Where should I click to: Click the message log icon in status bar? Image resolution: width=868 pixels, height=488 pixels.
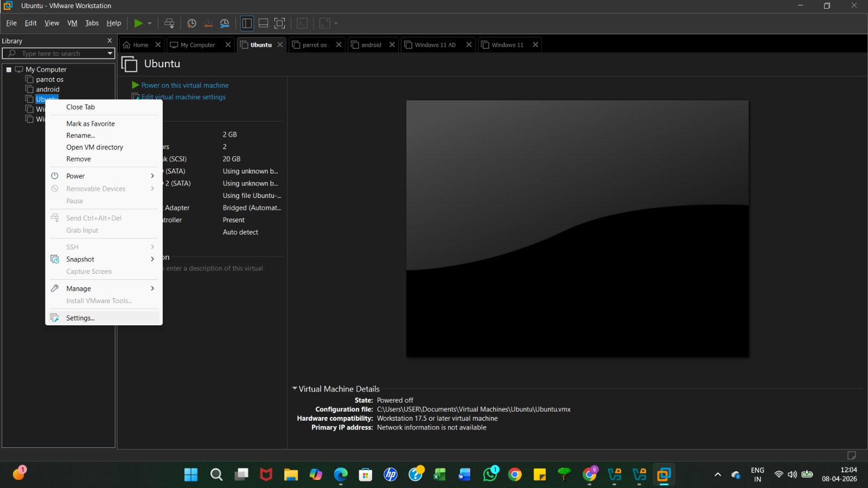pos(852,455)
